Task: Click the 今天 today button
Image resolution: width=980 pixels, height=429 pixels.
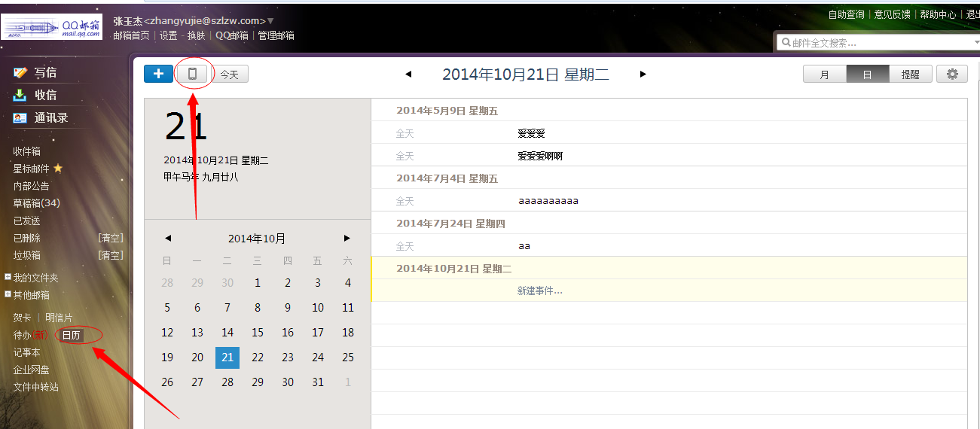Action: tap(229, 75)
